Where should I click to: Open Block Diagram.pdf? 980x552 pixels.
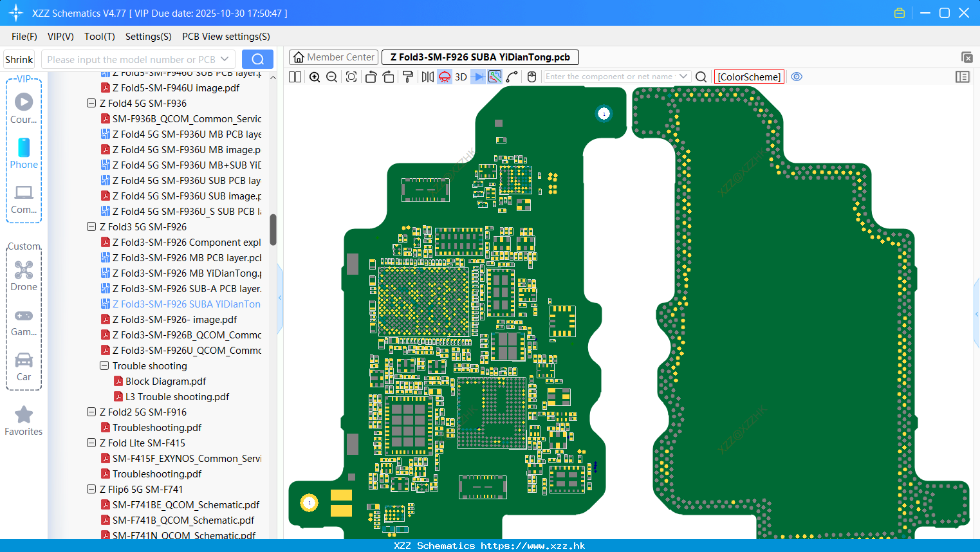[x=160, y=381]
